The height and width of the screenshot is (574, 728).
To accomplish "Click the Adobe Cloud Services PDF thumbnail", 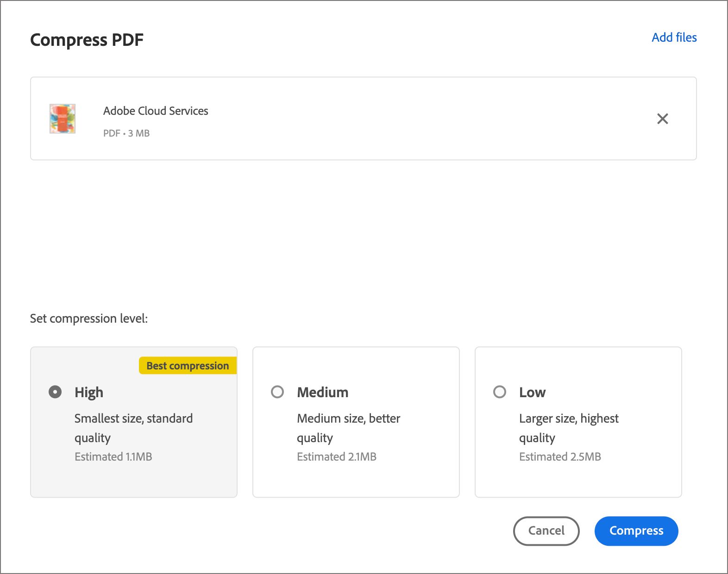I will click(63, 119).
